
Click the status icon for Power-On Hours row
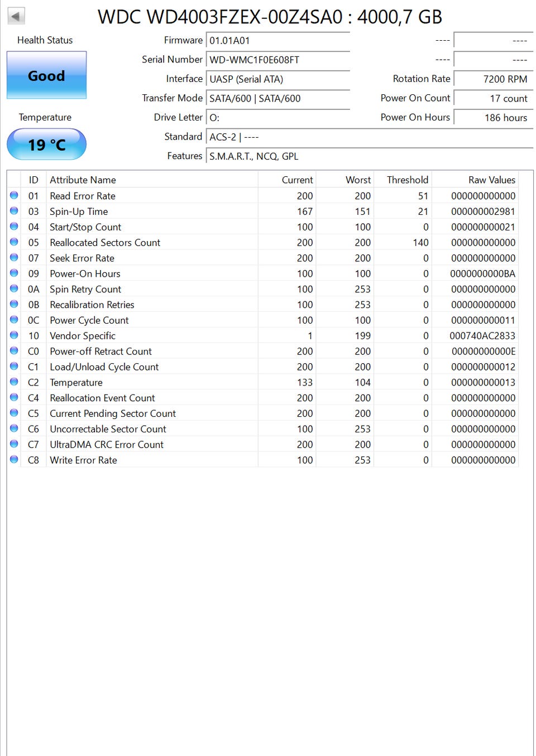pyautogui.click(x=14, y=273)
